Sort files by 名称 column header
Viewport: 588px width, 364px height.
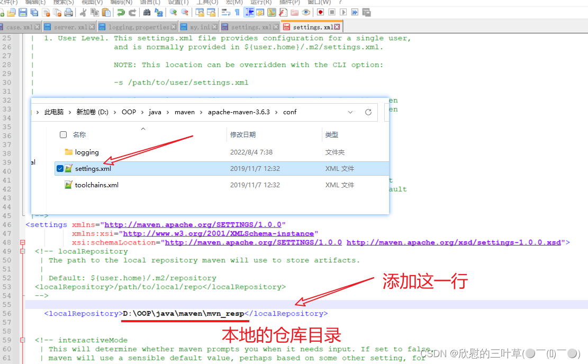tap(79, 134)
